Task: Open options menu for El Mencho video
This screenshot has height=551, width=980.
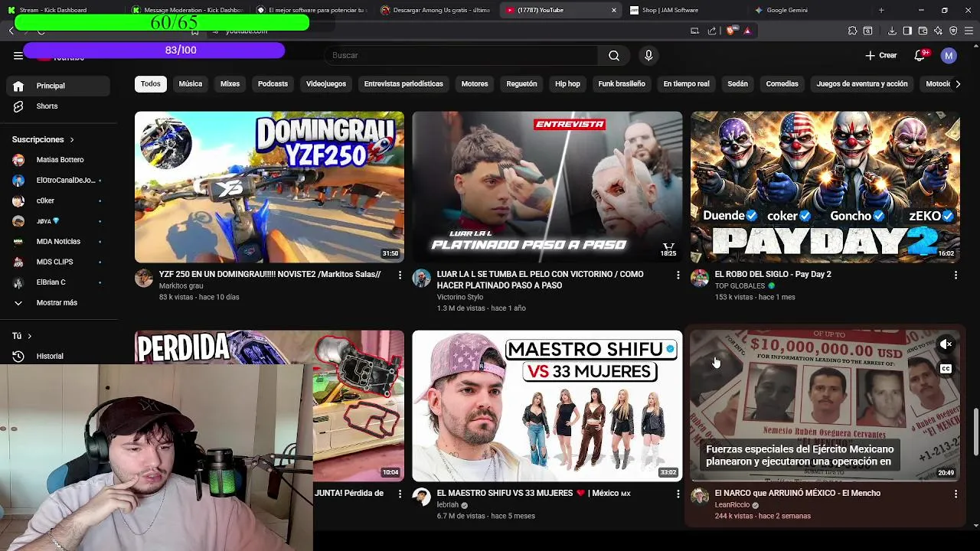Action: [955, 494]
